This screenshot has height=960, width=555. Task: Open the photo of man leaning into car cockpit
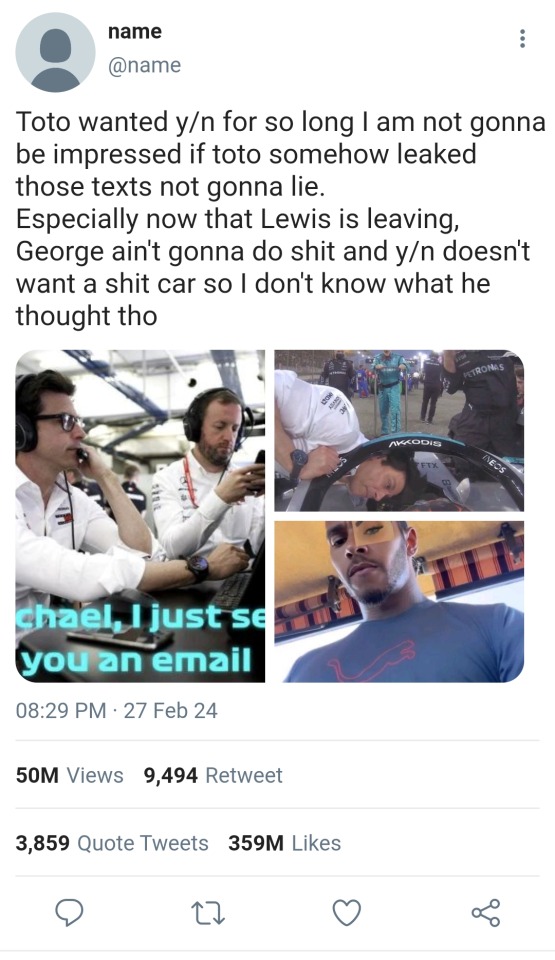tap(399, 430)
